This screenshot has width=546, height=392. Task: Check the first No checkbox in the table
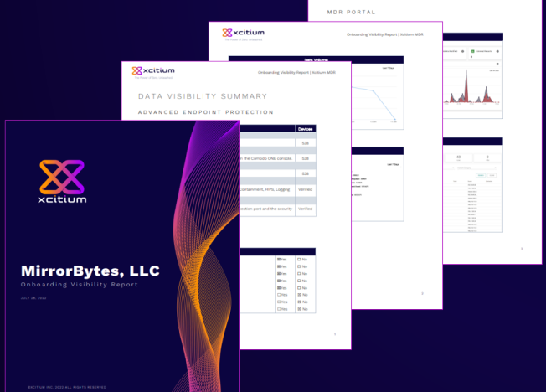point(300,260)
